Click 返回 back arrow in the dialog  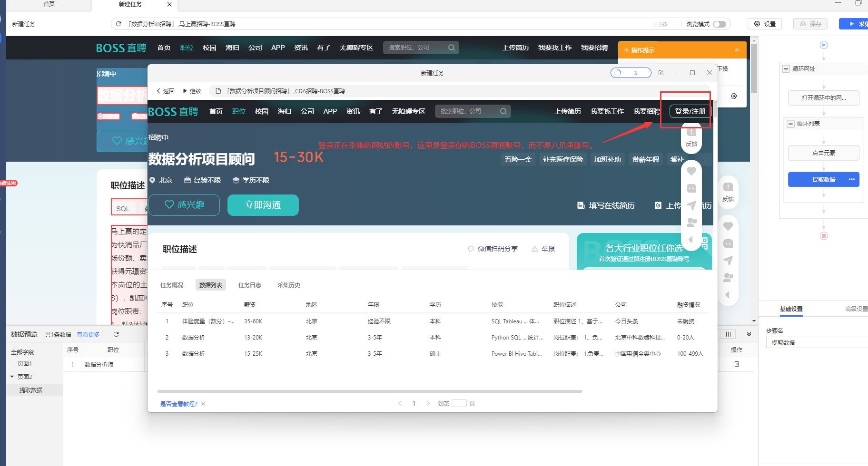tap(166, 91)
